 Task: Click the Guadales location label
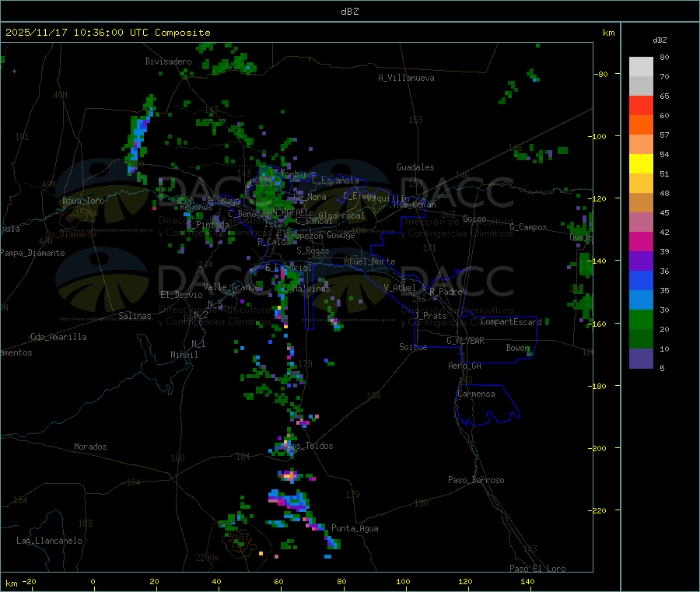point(415,167)
